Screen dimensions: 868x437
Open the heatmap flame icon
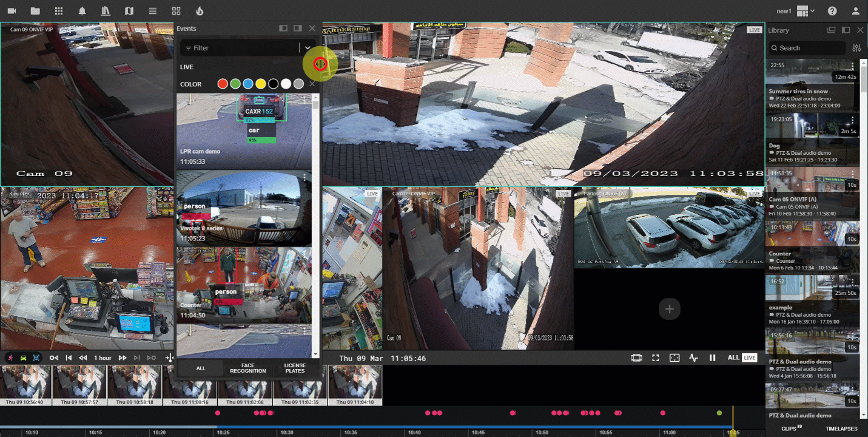tap(200, 11)
